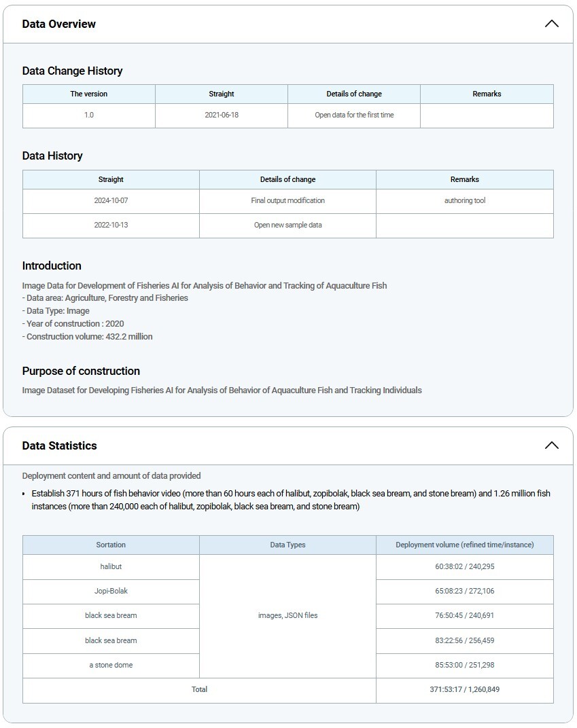Viewport: 577px width, 728px height.
Task: Click the 1.0 version cell
Action: (89, 115)
